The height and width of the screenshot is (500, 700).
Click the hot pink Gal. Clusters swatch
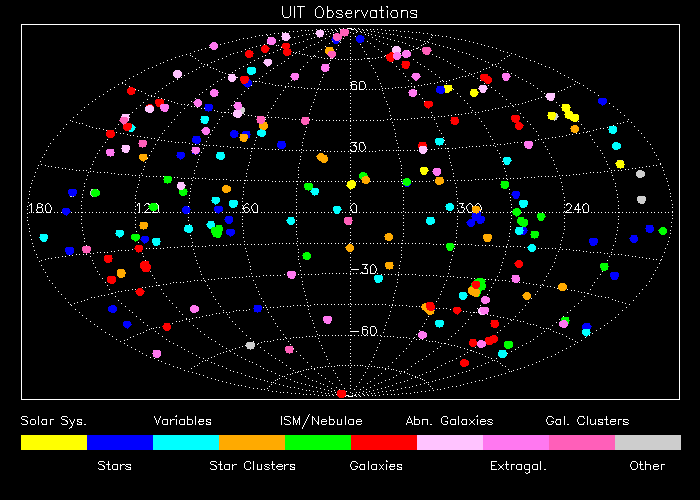(582, 442)
